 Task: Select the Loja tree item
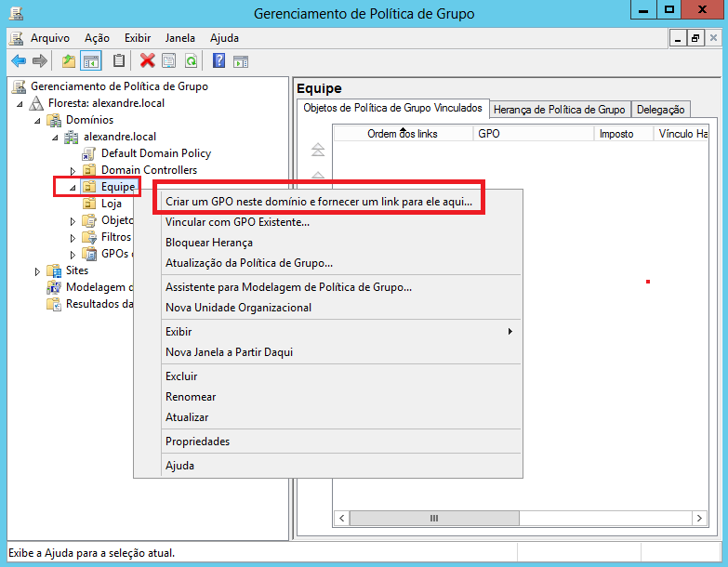[112, 204]
